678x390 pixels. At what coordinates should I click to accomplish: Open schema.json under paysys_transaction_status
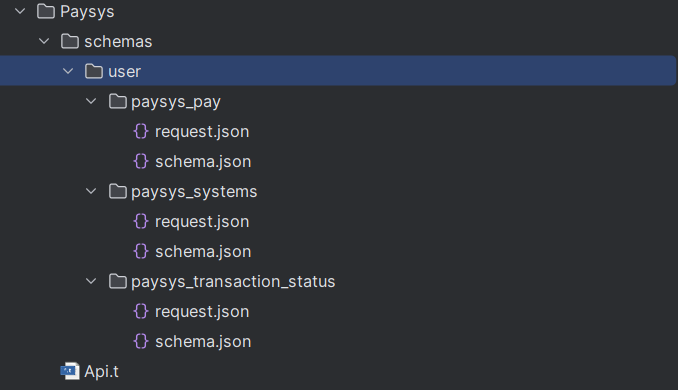pos(203,342)
